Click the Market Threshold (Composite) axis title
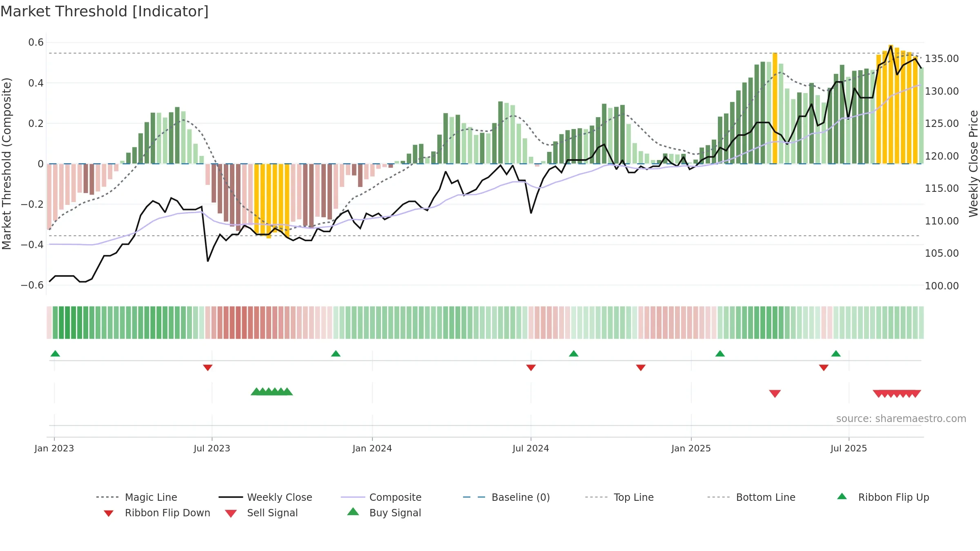Viewport: 980px width, 551px height. (x=7, y=163)
